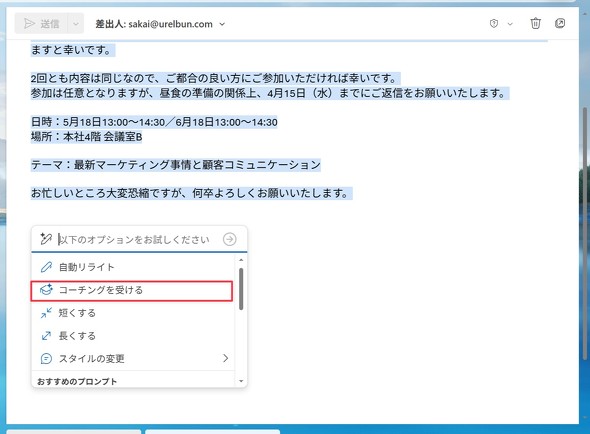Click the scroll-up arrow in Copilot menu
Viewport: 590px width, 434px height.
[241, 260]
